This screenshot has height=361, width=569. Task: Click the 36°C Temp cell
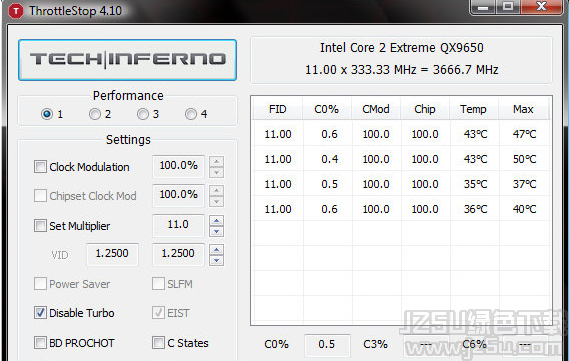[x=475, y=209]
